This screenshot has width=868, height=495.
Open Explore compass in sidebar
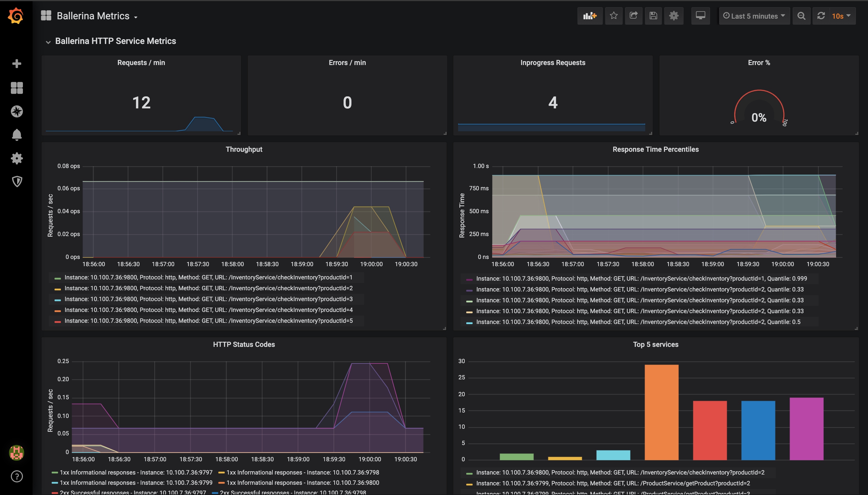click(17, 111)
